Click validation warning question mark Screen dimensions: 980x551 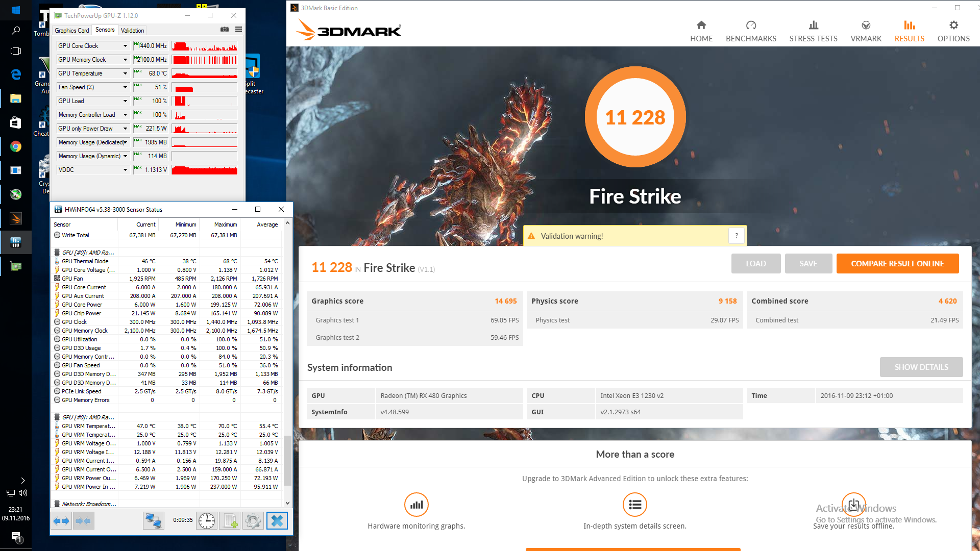tap(736, 236)
